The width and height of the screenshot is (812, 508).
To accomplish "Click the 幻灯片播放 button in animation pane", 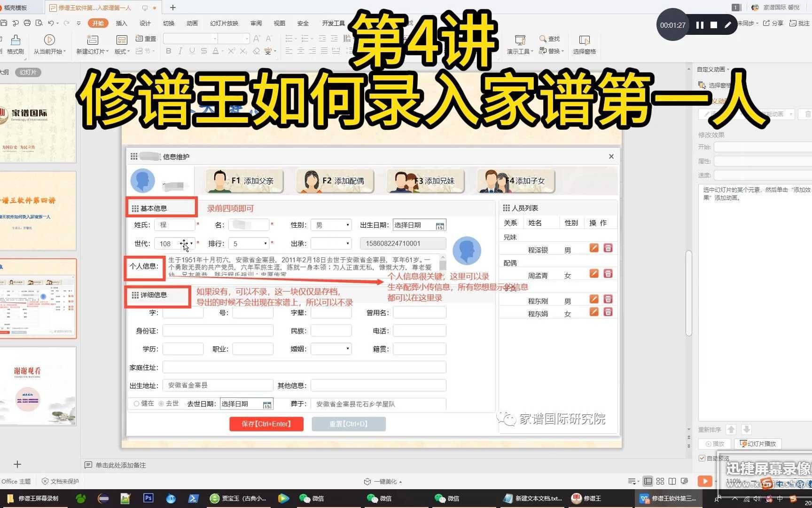I will [758, 444].
